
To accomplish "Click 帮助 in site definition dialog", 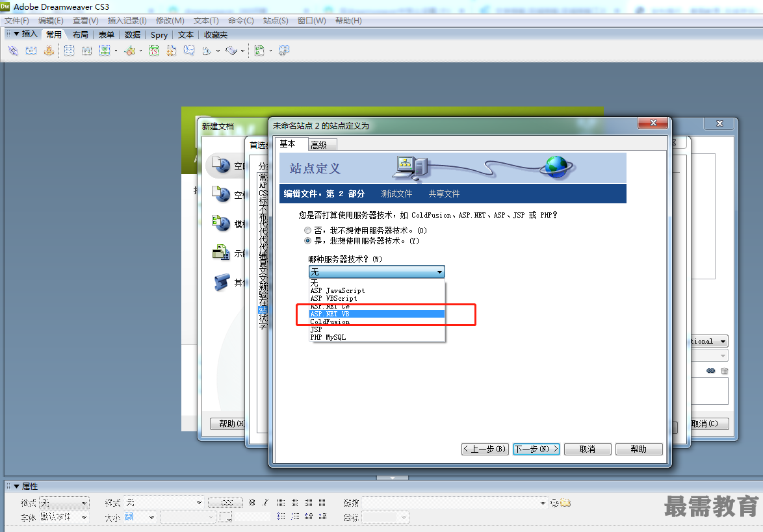I will click(x=638, y=449).
